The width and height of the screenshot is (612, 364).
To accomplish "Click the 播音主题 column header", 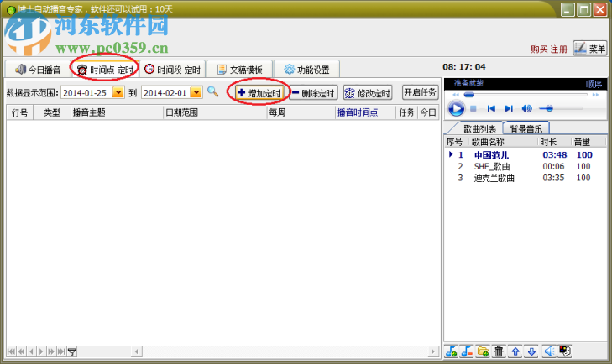I will (x=117, y=112).
